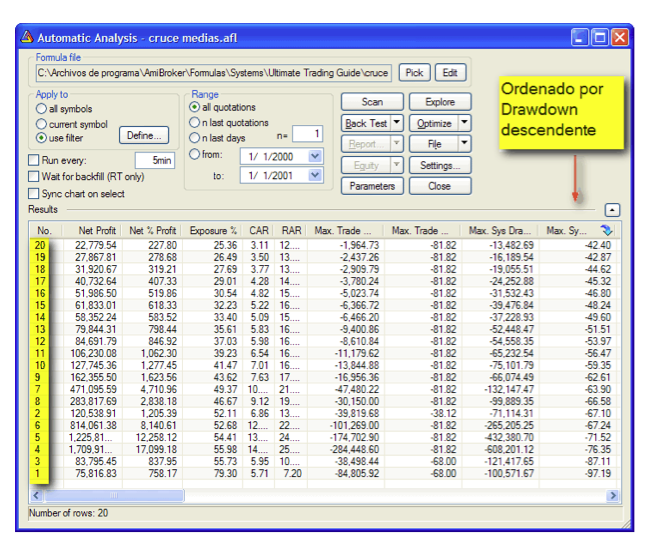
Task: Sort by the 'Max. Sys Dra...' column header
Action: (500, 230)
